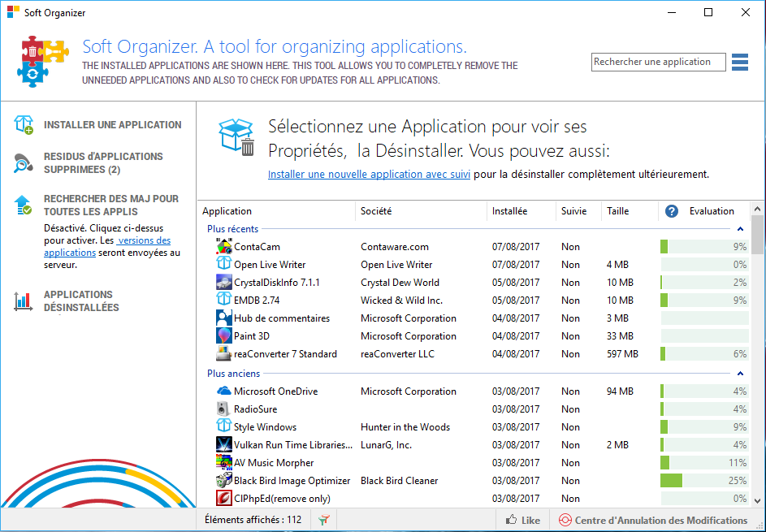Screen dimensions: 766x532
Task: Collapse the Plus récents group
Action: pos(740,228)
